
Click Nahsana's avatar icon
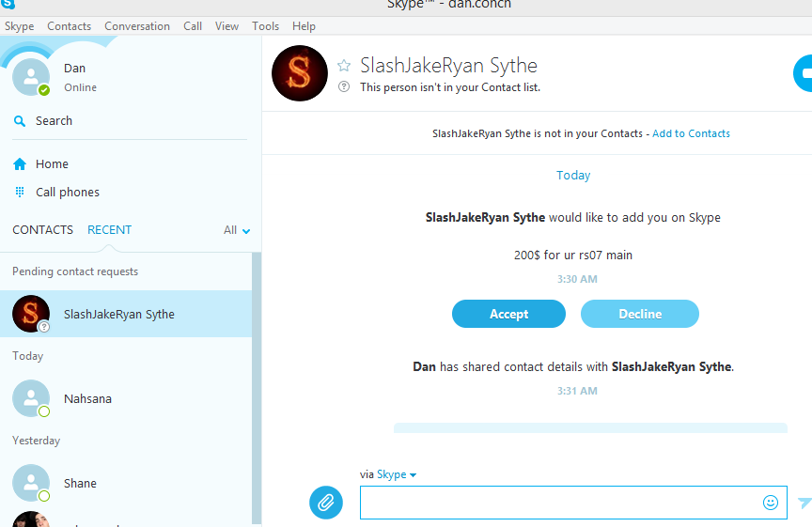coord(31,398)
